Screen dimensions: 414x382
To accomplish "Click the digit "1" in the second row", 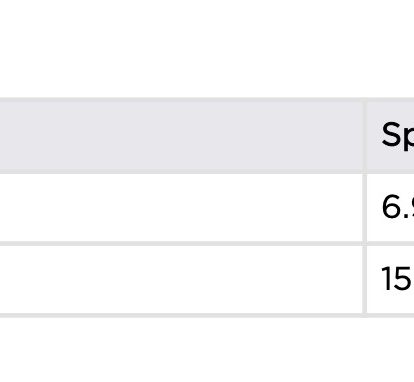I will click(x=387, y=279).
